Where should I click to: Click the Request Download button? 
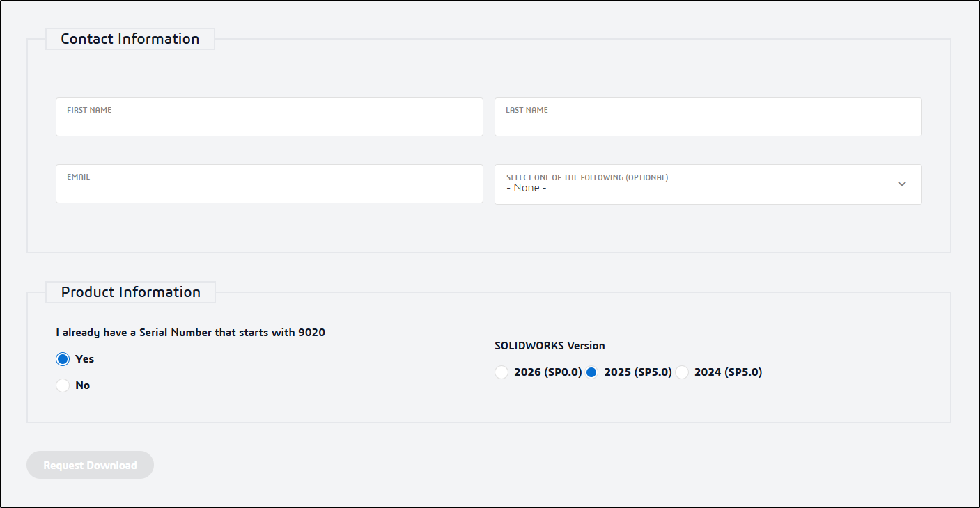[x=90, y=465]
